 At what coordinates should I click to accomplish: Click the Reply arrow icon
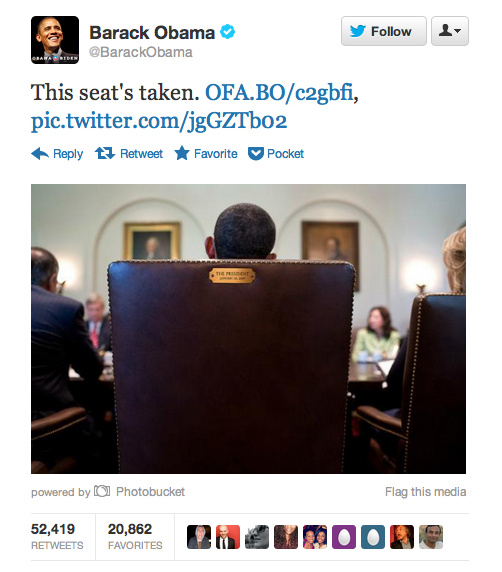[40, 154]
